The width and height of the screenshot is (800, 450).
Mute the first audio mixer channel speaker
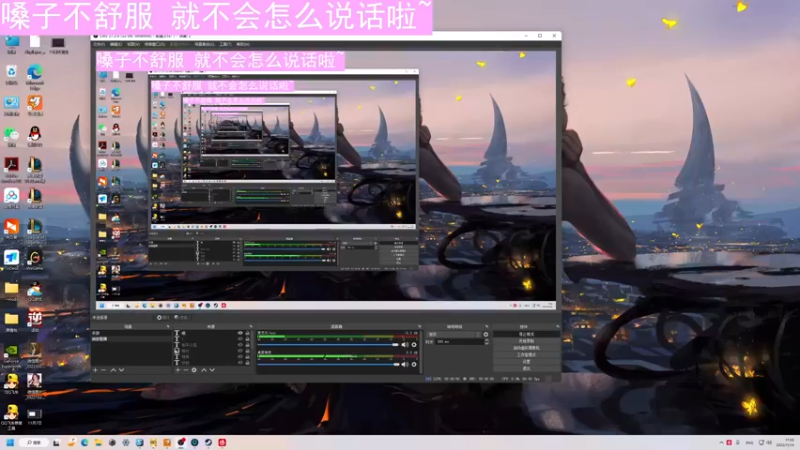tap(405, 345)
